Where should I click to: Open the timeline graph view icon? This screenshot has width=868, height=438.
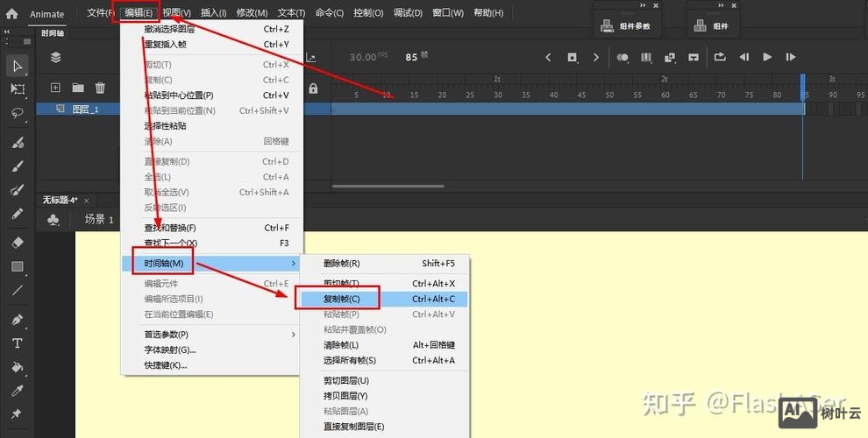pos(311,58)
